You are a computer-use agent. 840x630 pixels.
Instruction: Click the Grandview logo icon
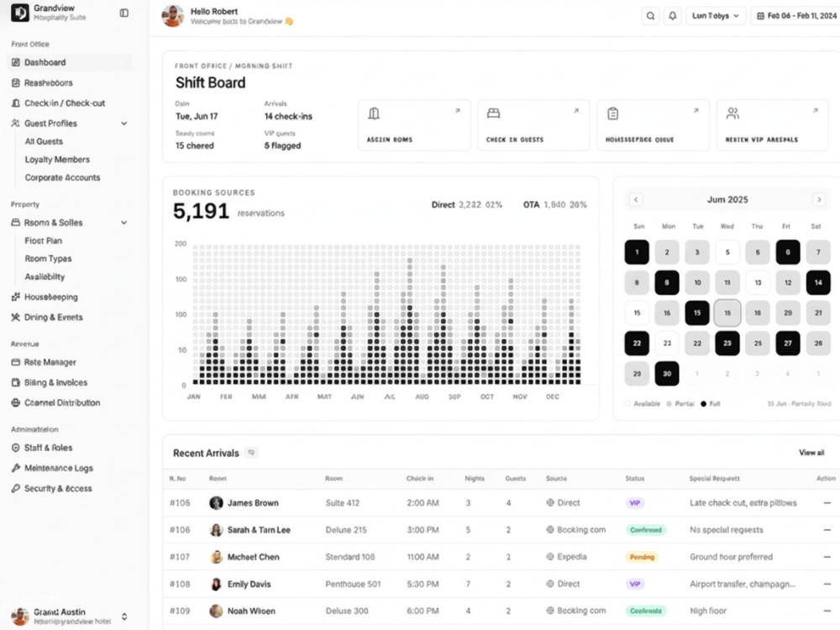coord(20,13)
